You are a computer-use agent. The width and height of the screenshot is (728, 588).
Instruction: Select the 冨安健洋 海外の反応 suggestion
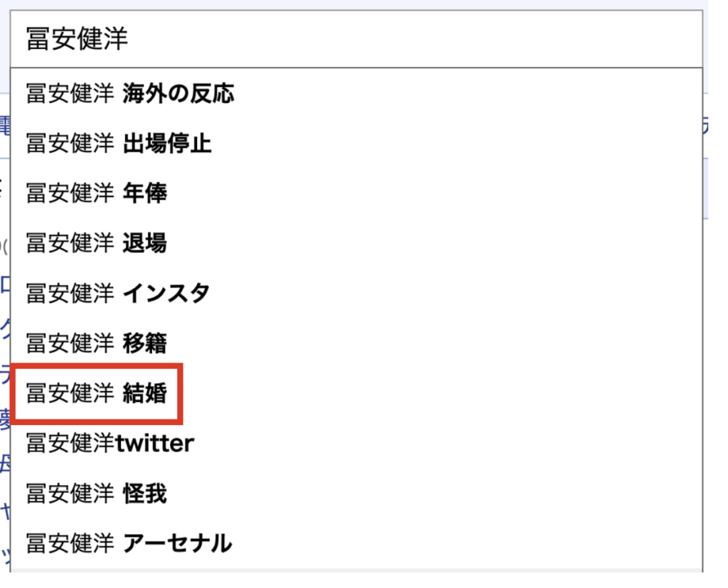tap(130, 93)
